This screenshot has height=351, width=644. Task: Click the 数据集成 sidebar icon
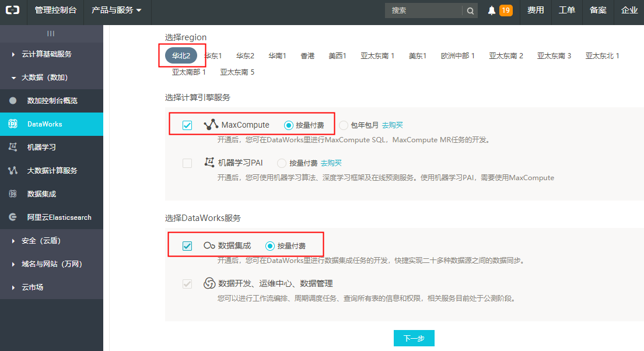point(13,194)
